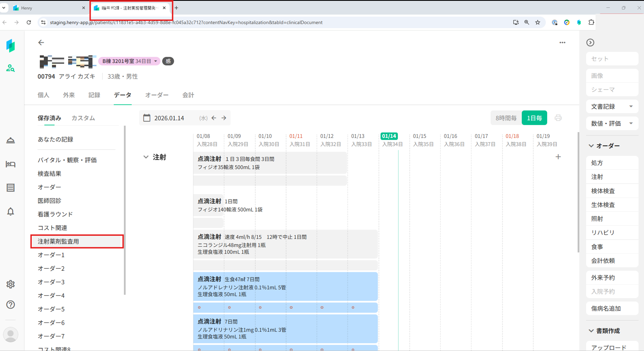The image size is (644, 351).
Task: Select the 1日毎 view toggle
Action: point(534,118)
